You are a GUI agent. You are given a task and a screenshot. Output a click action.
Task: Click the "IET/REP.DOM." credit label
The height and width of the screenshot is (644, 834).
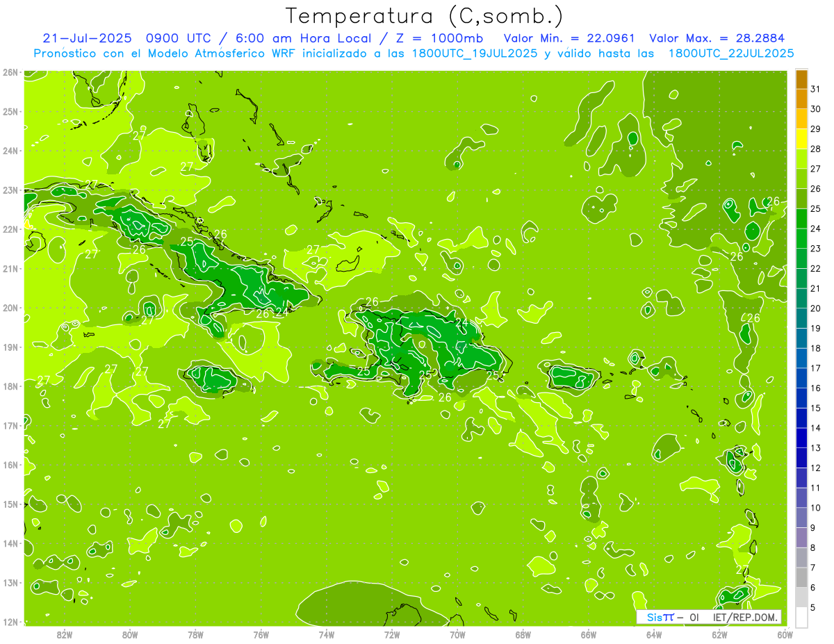pos(744,617)
